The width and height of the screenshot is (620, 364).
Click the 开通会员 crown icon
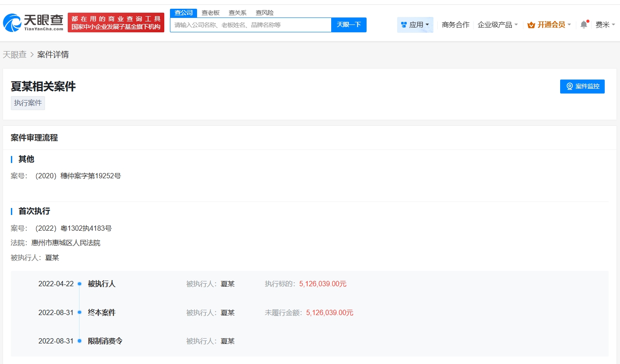[x=531, y=25]
